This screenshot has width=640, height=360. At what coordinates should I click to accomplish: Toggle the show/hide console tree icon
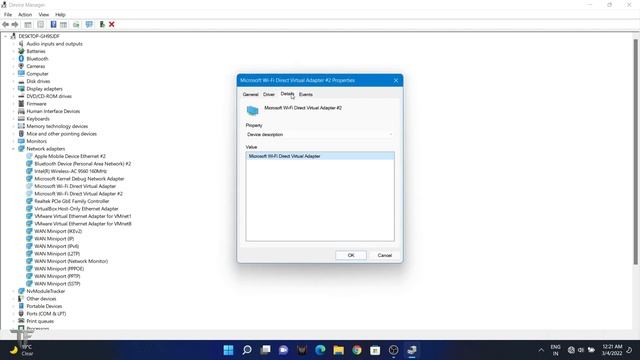pos(28,25)
